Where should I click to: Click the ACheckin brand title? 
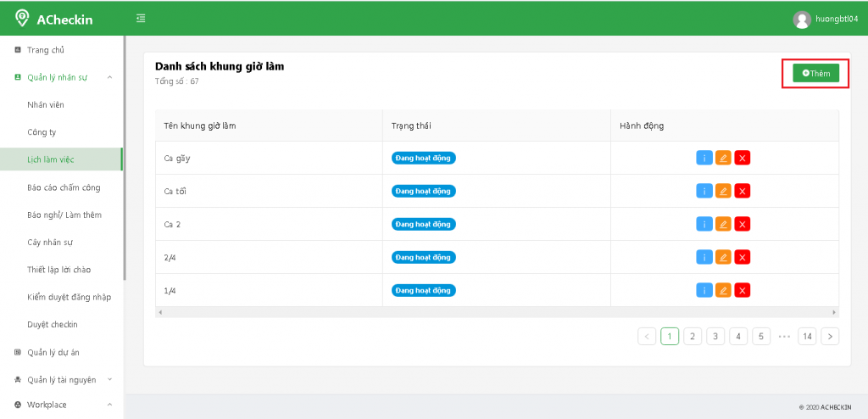64,20
